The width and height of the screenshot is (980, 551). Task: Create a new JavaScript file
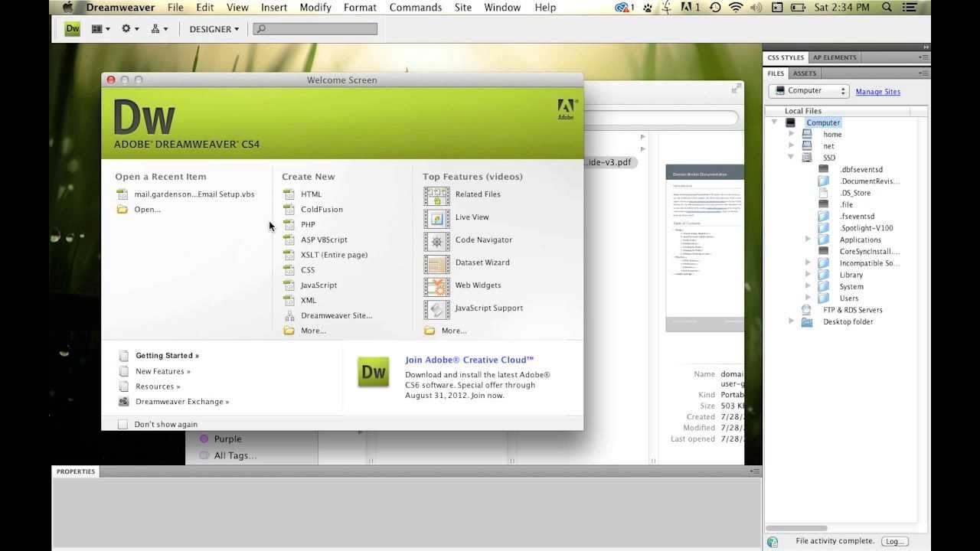318,285
